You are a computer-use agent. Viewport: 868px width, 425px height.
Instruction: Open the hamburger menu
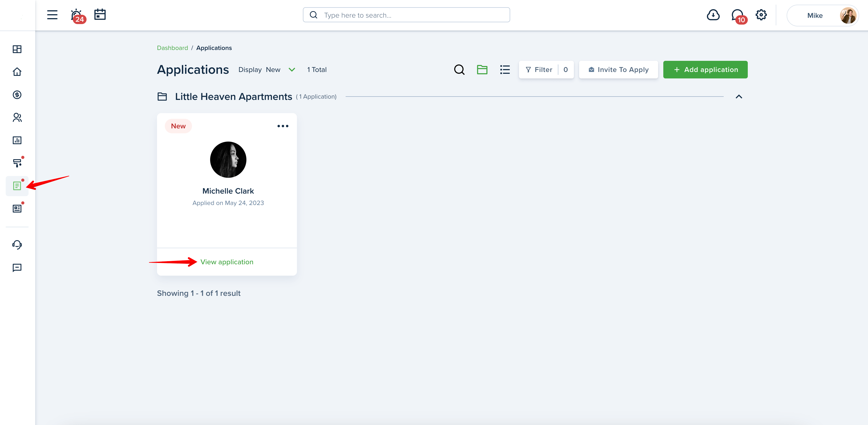coord(52,15)
